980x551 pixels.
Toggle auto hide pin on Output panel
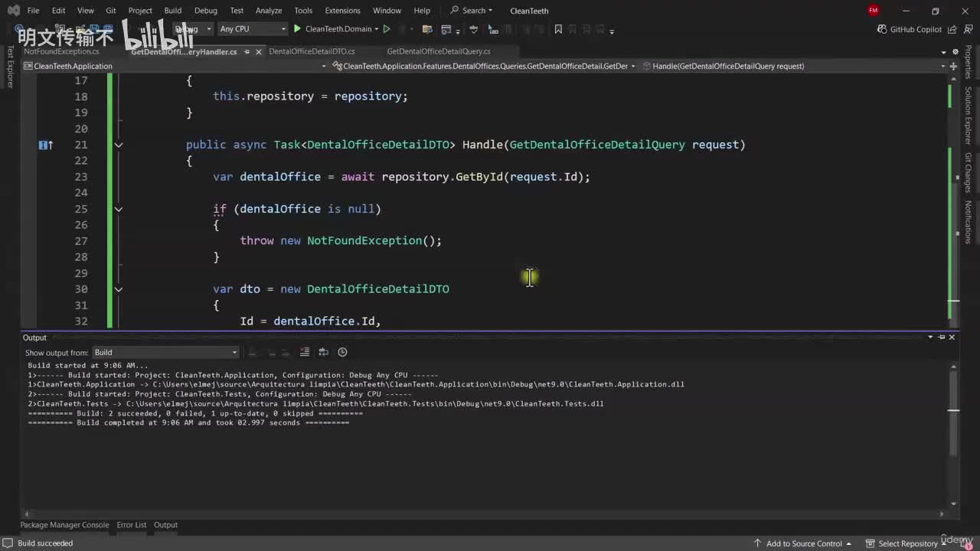(x=942, y=337)
